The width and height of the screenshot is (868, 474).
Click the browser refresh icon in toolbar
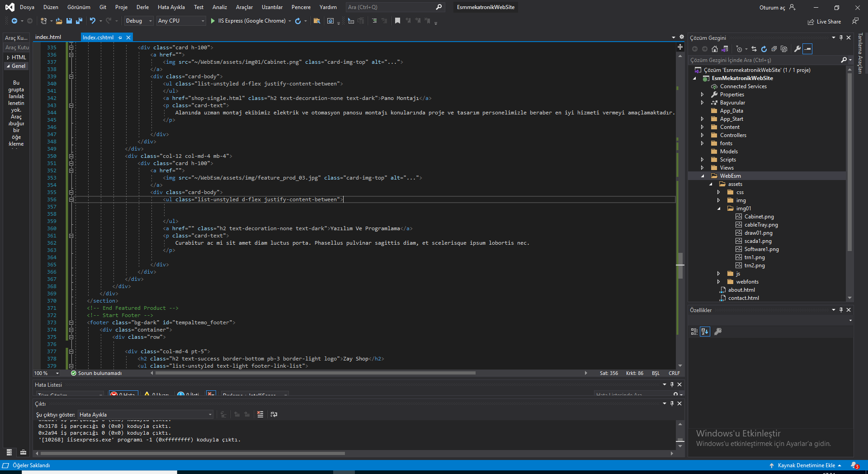[298, 21]
